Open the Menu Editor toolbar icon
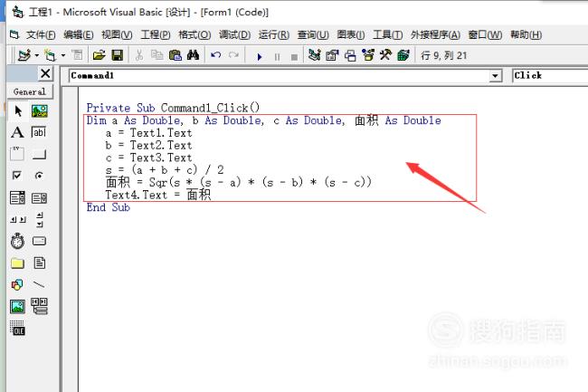Screen dimensions: 588x392 [77, 55]
